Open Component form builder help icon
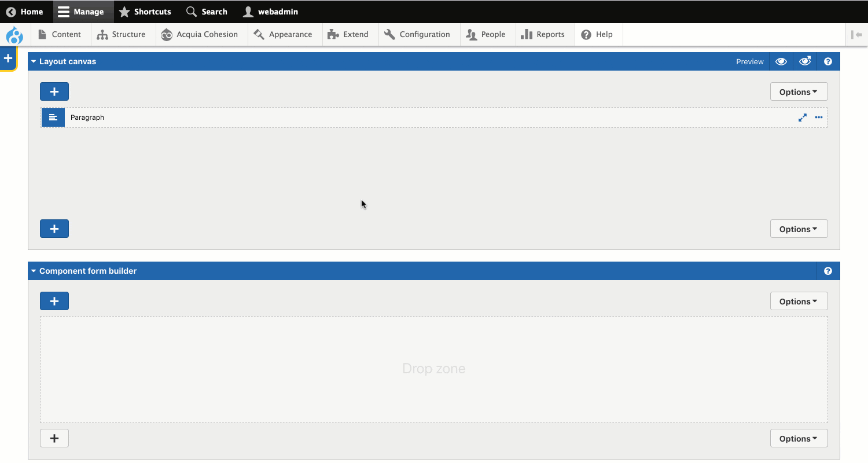The width and height of the screenshot is (868, 463). coord(828,271)
